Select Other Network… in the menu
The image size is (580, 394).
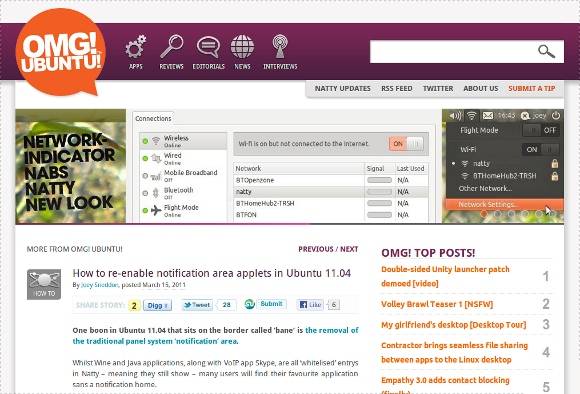(x=485, y=188)
